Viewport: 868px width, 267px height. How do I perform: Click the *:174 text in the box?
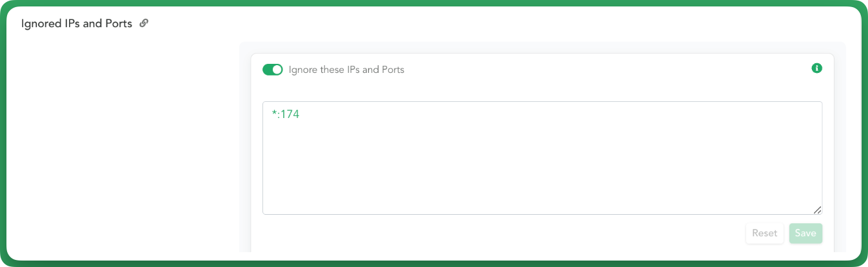286,115
